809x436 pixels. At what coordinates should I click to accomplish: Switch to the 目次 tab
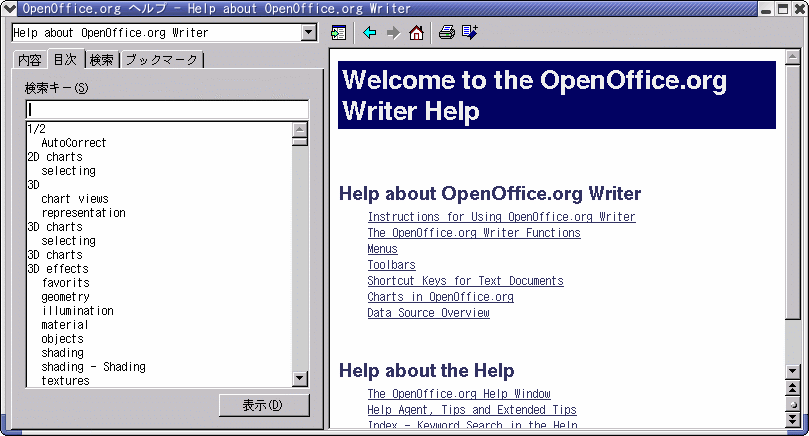66,59
